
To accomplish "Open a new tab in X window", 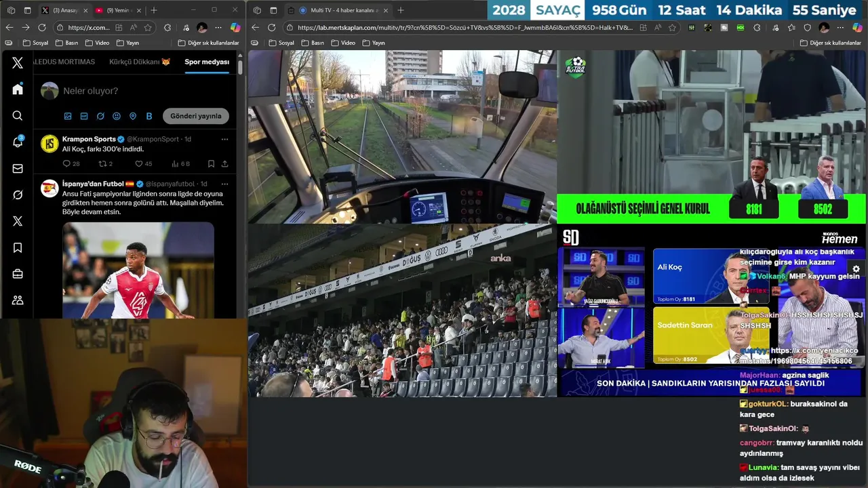I will pos(154,10).
